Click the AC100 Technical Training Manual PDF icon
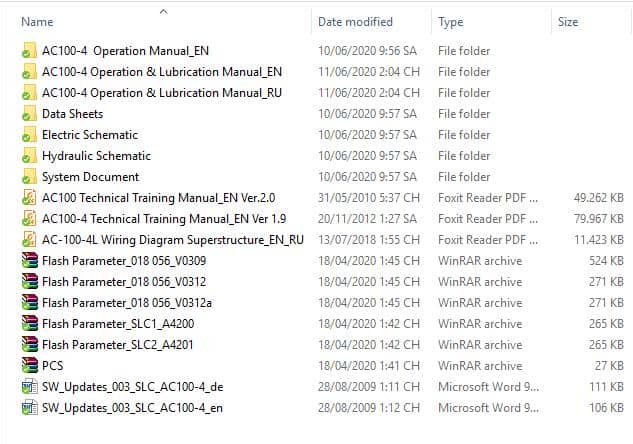This screenshot has width=633, height=444. pyautogui.click(x=28, y=198)
